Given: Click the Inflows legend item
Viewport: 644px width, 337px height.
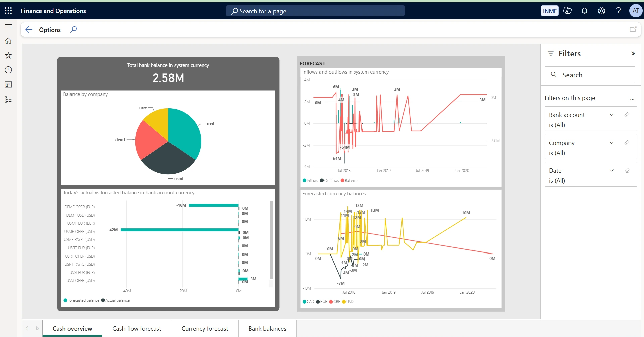Looking at the screenshot, I should [x=310, y=180].
